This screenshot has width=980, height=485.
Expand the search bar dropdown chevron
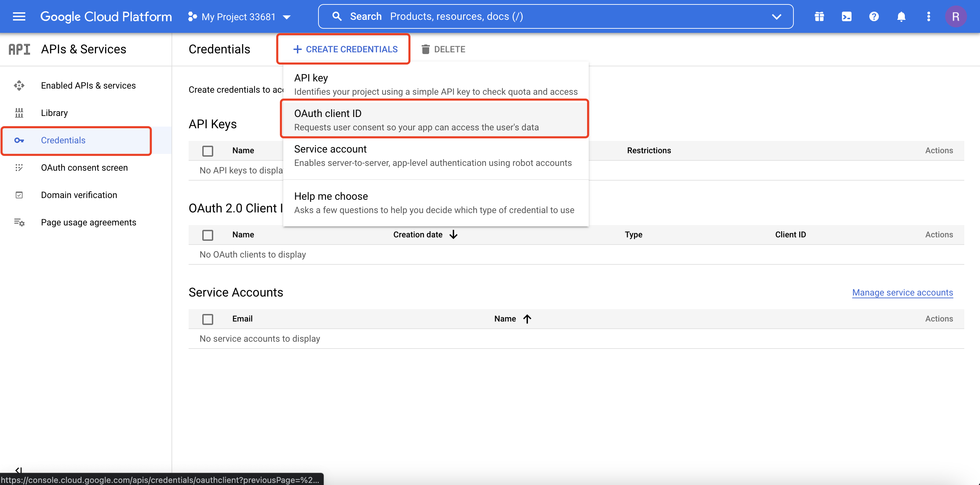(x=776, y=16)
